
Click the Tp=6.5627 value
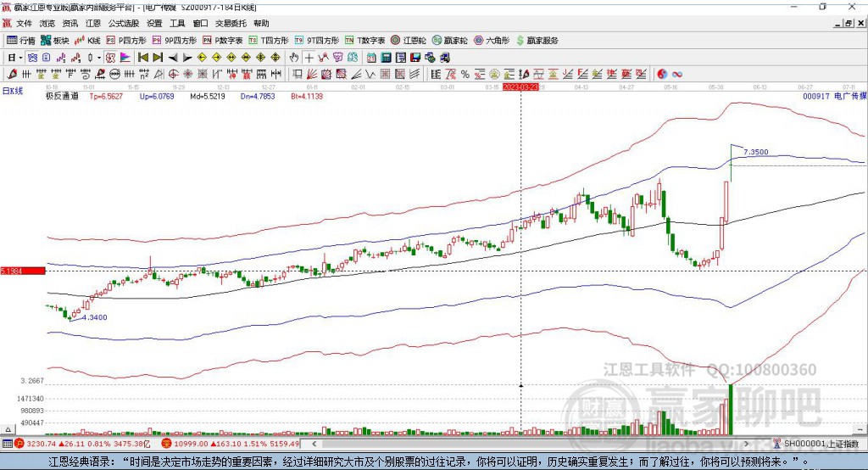point(106,96)
